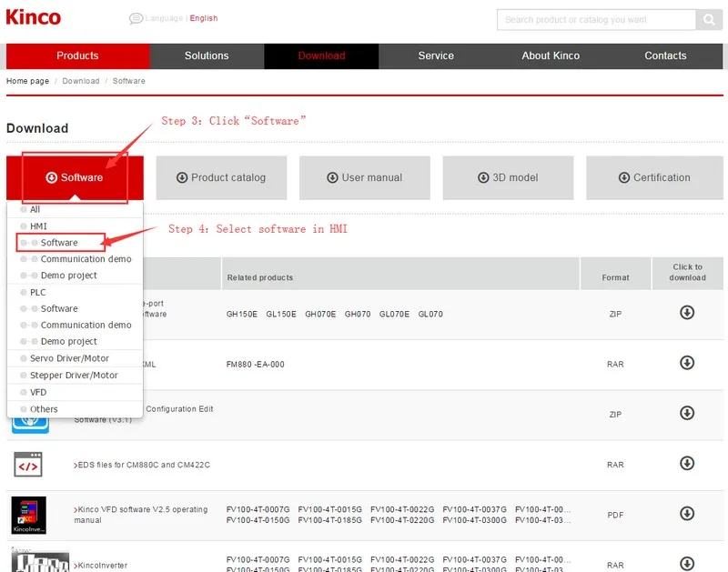Download Kinco VFD software manual PDF
Screen dimensions: 728x572
click(x=687, y=514)
